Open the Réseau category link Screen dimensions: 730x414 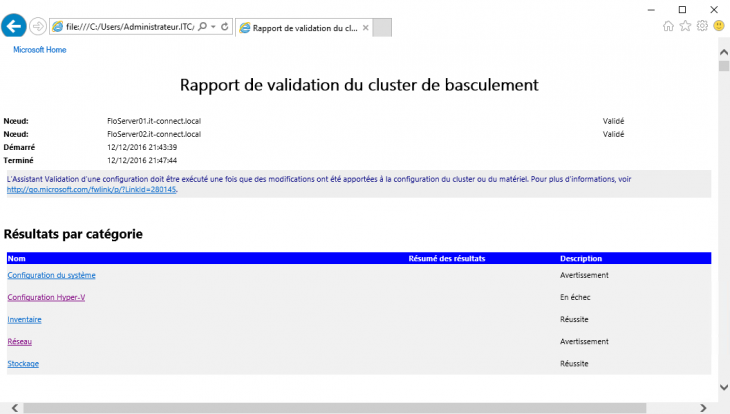(20, 341)
